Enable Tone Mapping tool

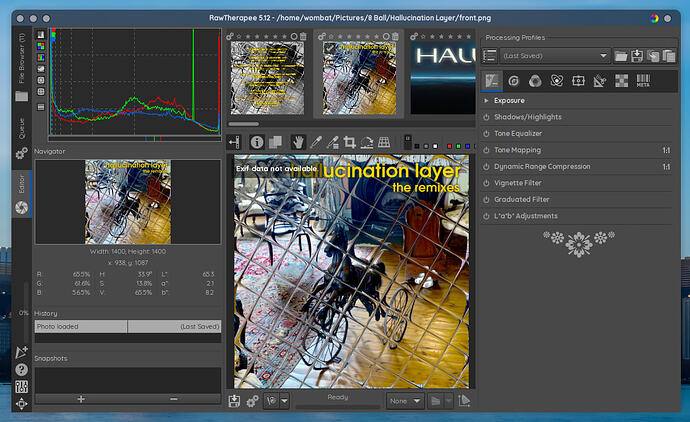(x=486, y=150)
